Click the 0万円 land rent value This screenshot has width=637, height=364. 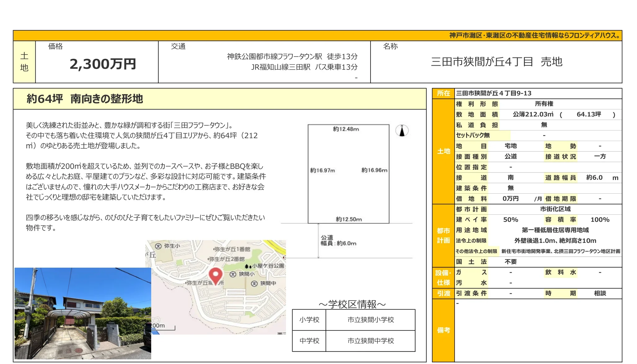[x=511, y=199]
